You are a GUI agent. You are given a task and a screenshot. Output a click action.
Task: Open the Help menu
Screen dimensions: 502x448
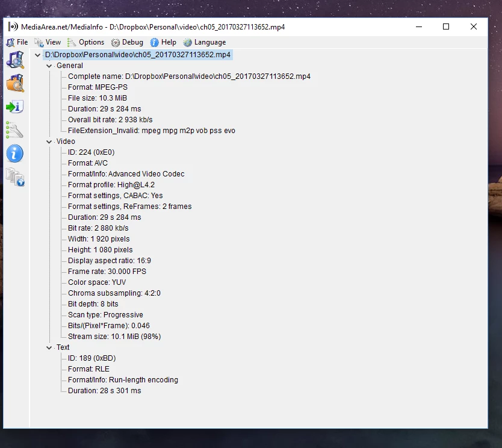(x=169, y=42)
